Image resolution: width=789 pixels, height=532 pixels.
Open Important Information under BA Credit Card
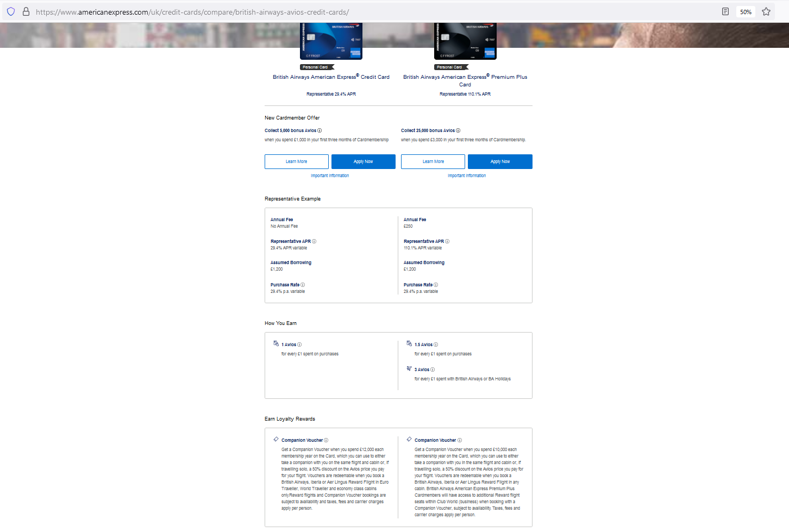pos(330,176)
